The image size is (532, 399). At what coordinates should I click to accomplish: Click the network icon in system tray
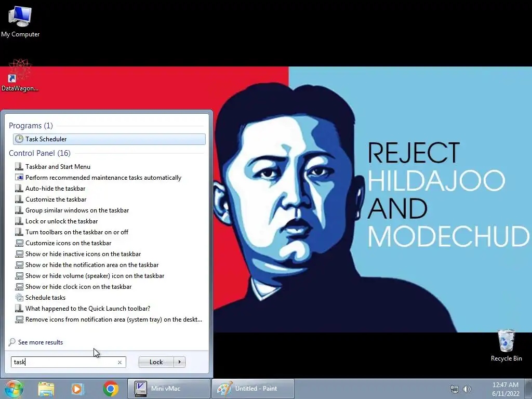click(454, 389)
